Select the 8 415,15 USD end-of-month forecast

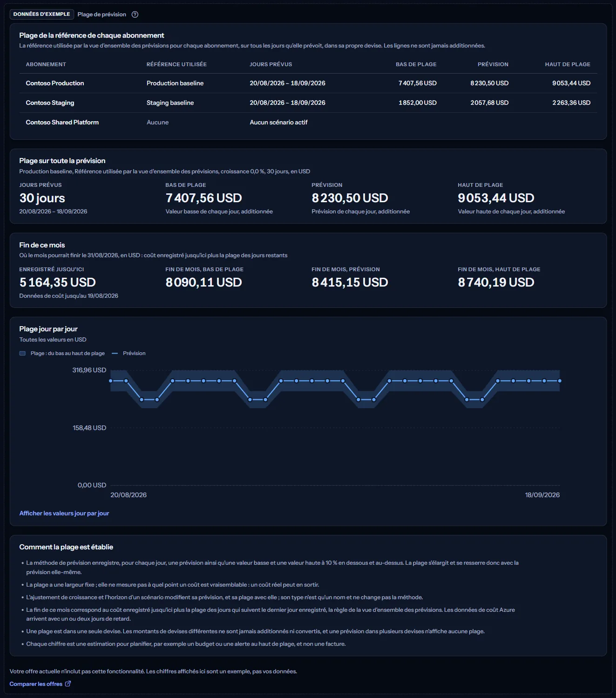(350, 282)
